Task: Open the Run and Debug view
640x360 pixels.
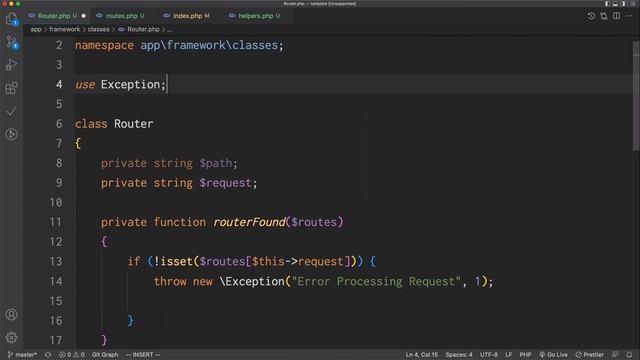Action: [x=11, y=64]
